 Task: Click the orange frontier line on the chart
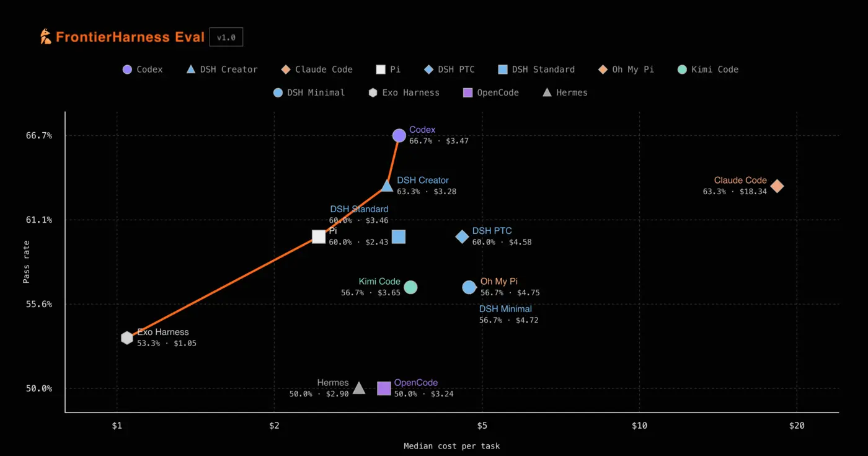pos(223,287)
